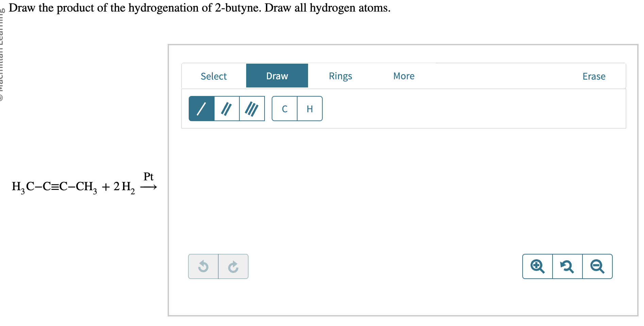644x326 pixels.
Task: Open the Draw tab
Action: 277,76
